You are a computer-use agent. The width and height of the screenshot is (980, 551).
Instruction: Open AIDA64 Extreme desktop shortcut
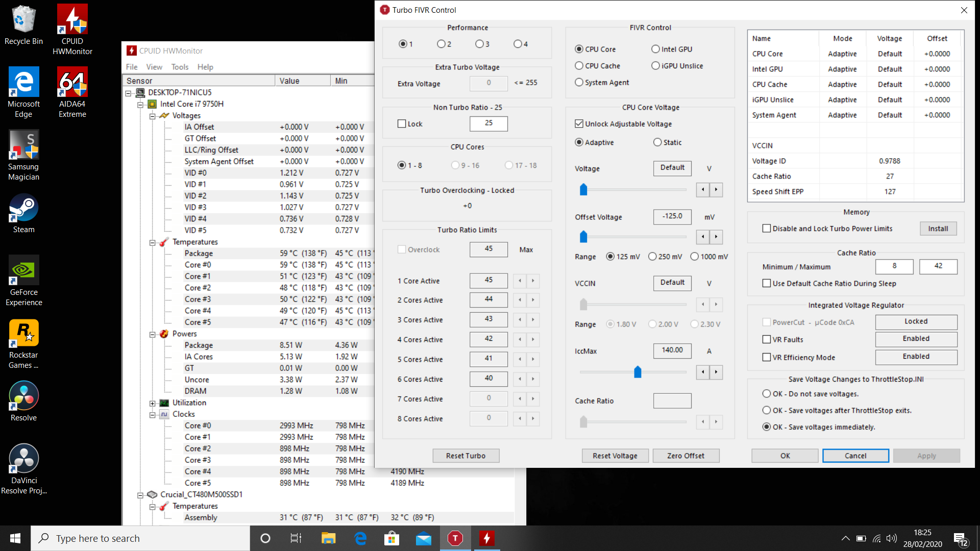72,92
